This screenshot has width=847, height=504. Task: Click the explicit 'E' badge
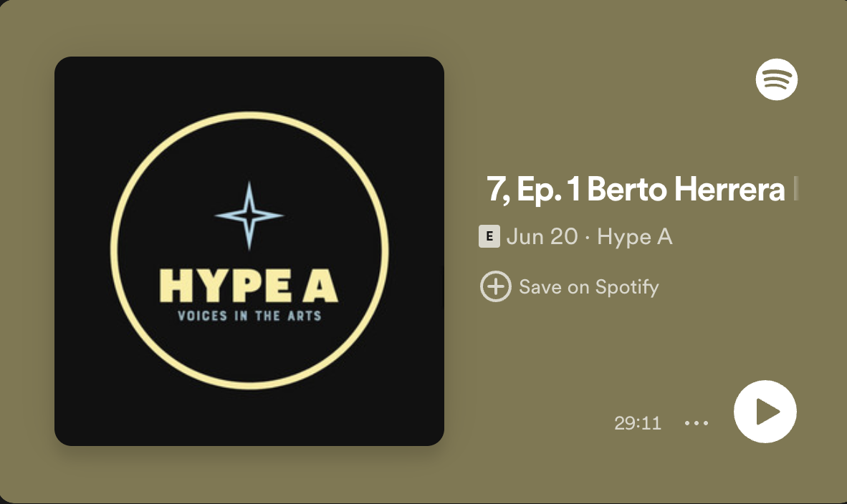489,236
